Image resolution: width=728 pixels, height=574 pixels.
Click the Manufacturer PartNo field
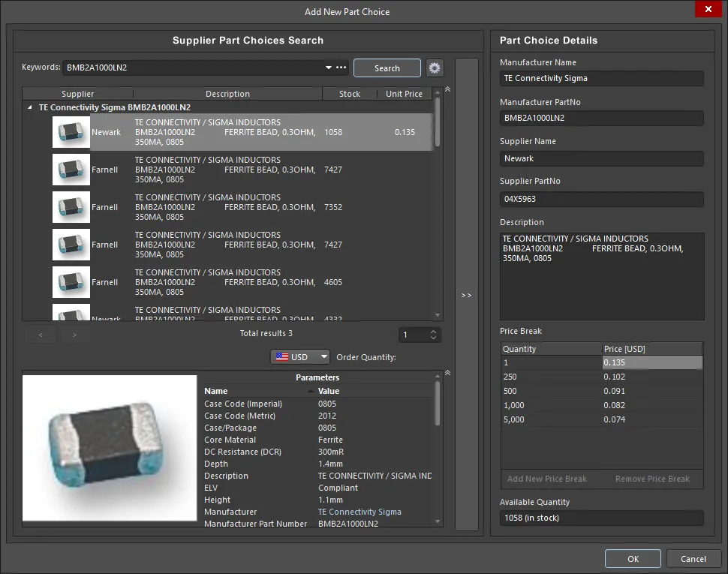tap(602, 118)
